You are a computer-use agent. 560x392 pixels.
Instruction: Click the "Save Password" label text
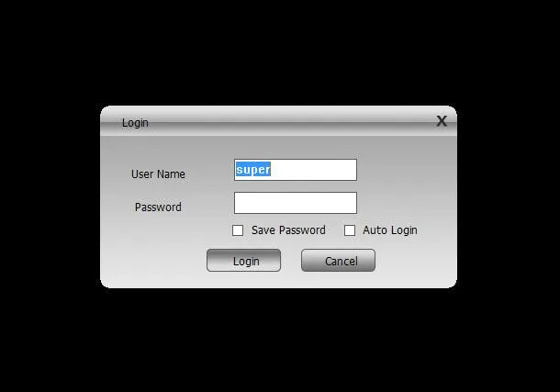(288, 230)
